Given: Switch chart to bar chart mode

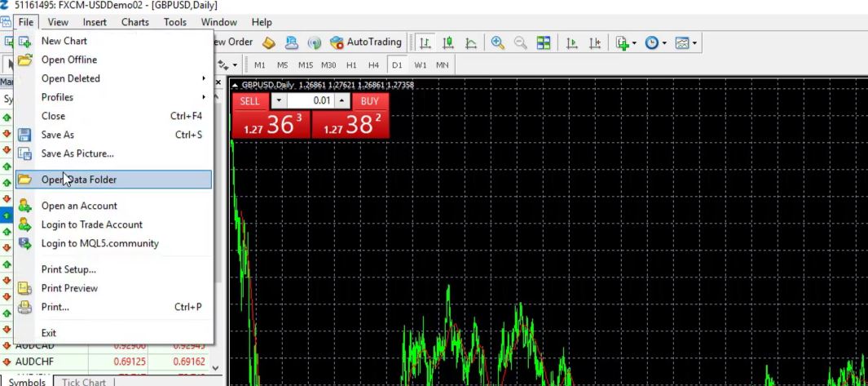Looking at the screenshot, I should 425,42.
